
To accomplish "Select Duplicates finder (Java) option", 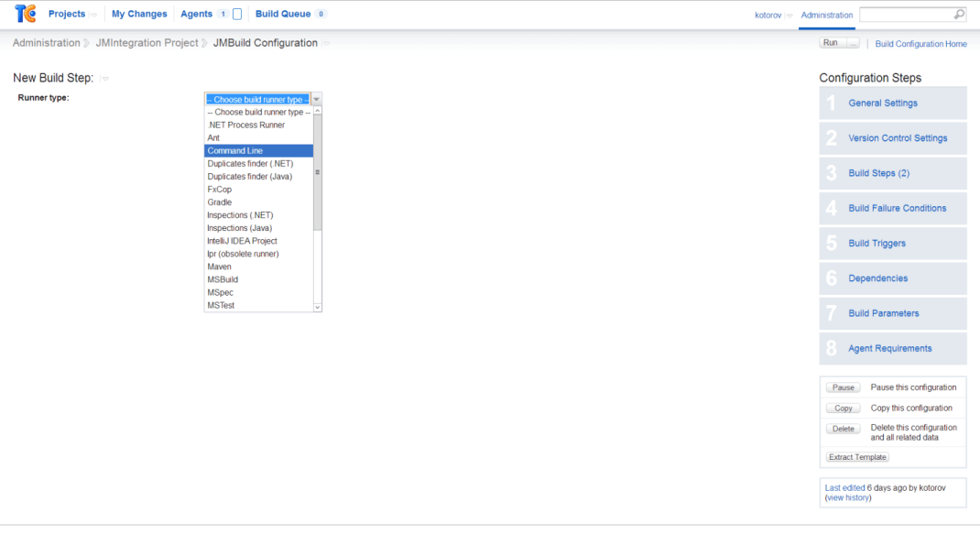I will coord(259,177).
